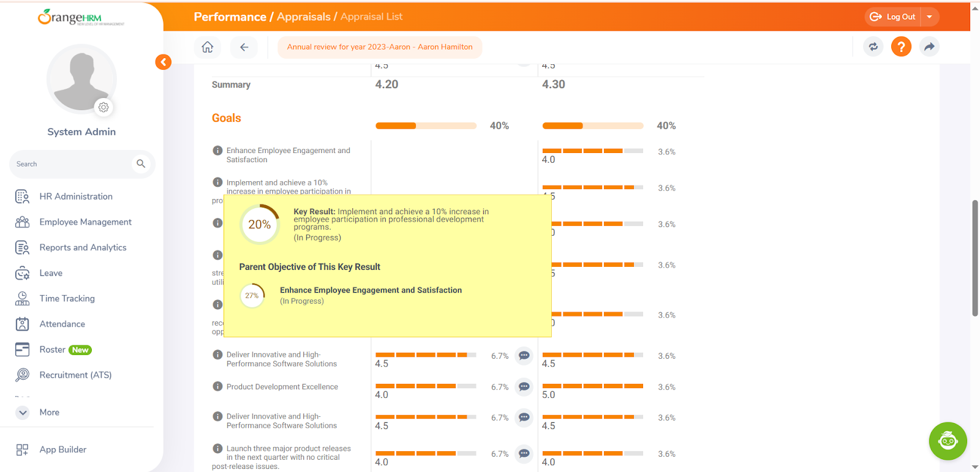Click info icon for Product Development Excellence
This screenshot has height=472, width=980.
pyautogui.click(x=217, y=386)
